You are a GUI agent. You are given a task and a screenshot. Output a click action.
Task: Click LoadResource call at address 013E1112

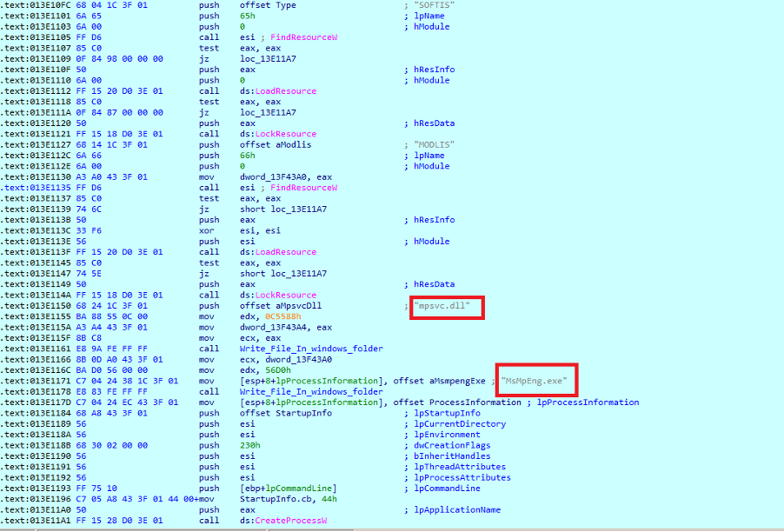pos(285,91)
